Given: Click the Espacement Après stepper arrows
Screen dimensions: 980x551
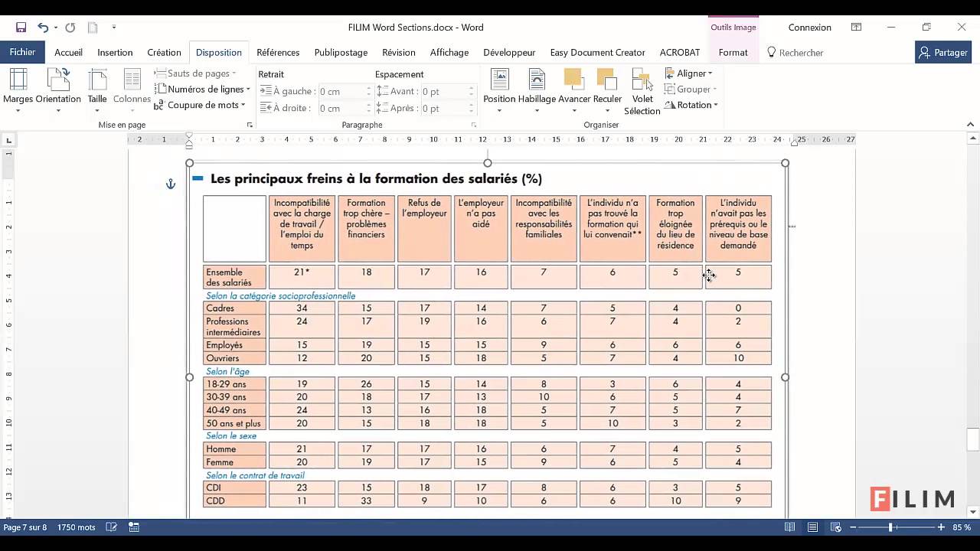Looking at the screenshot, I should [472, 109].
